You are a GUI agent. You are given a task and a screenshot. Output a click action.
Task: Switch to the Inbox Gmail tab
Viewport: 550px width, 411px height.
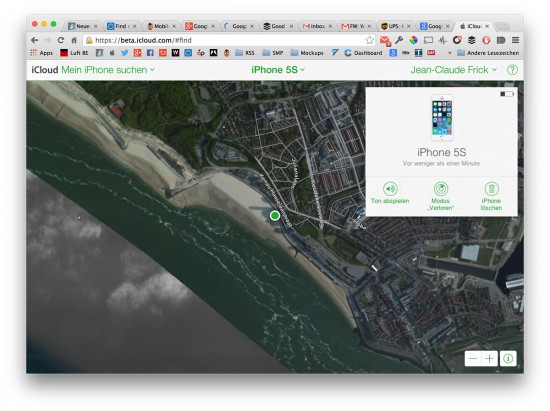(x=317, y=26)
